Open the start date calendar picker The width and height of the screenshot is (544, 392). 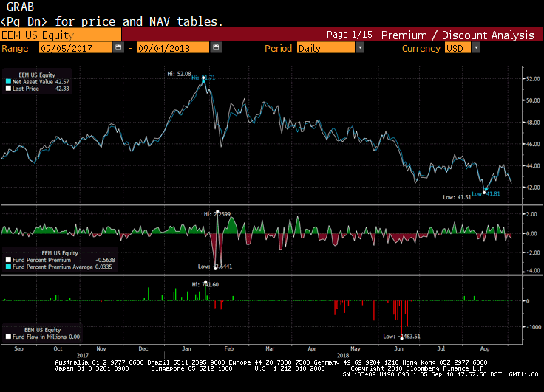[x=118, y=47]
